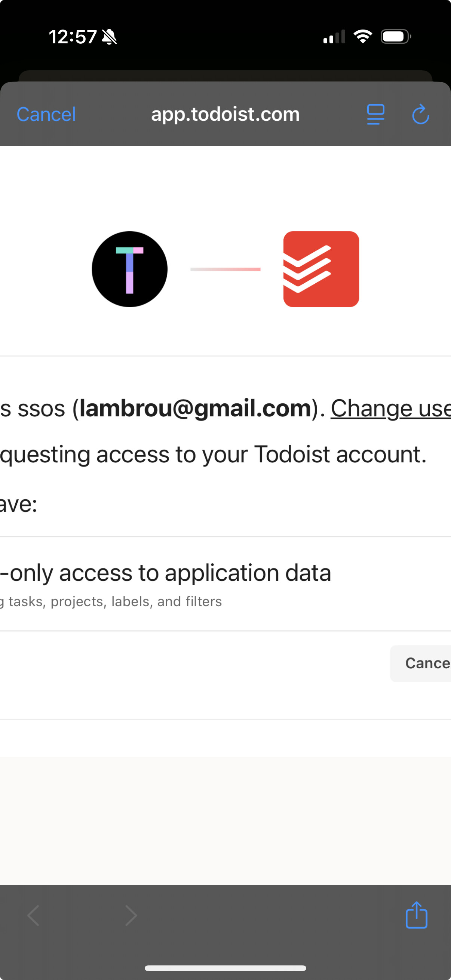This screenshot has width=451, height=980.
Task: Go forward with the browser forward arrow
Action: 131,915
